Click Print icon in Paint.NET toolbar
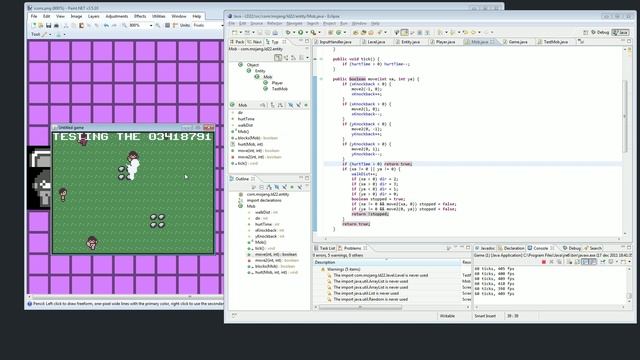 pyautogui.click(x=56, y=25)
